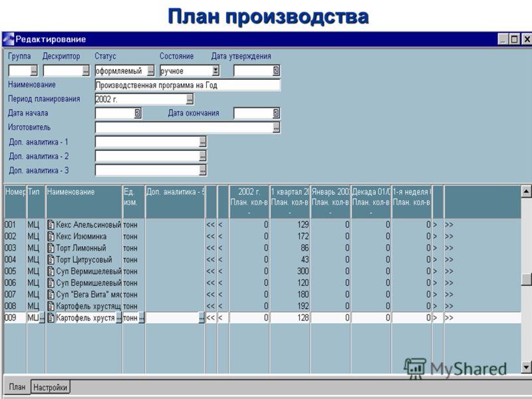Switch to the Настройки tab
Screen dimensions: 532x399
click(51, 387)
